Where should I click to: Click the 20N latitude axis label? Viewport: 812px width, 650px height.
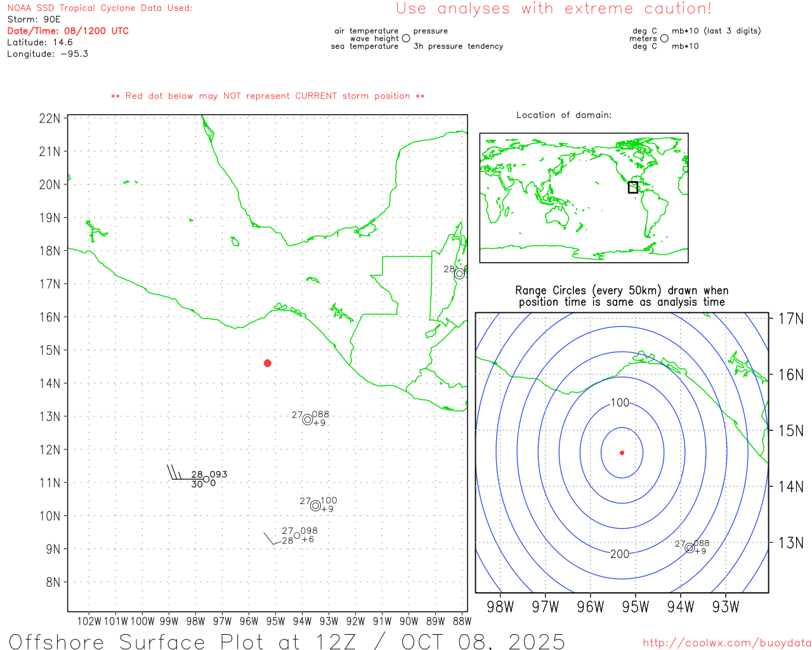50,185
